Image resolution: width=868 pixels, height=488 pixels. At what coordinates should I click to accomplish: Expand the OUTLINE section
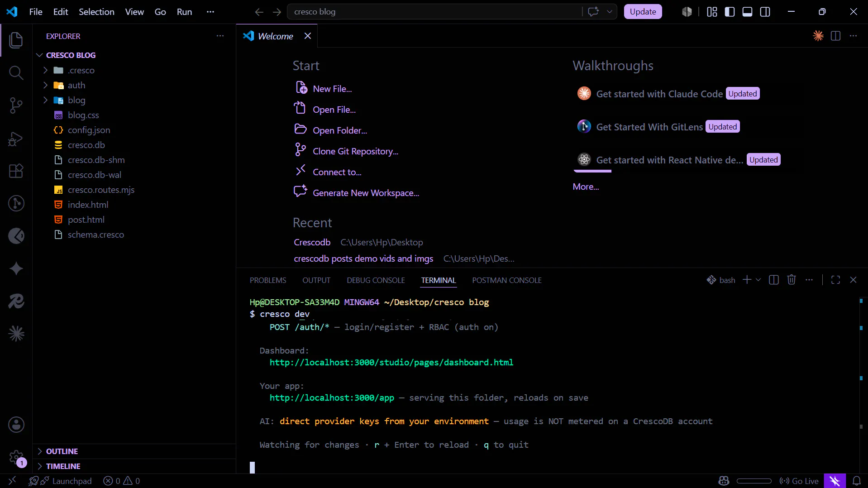click(40, 451)
